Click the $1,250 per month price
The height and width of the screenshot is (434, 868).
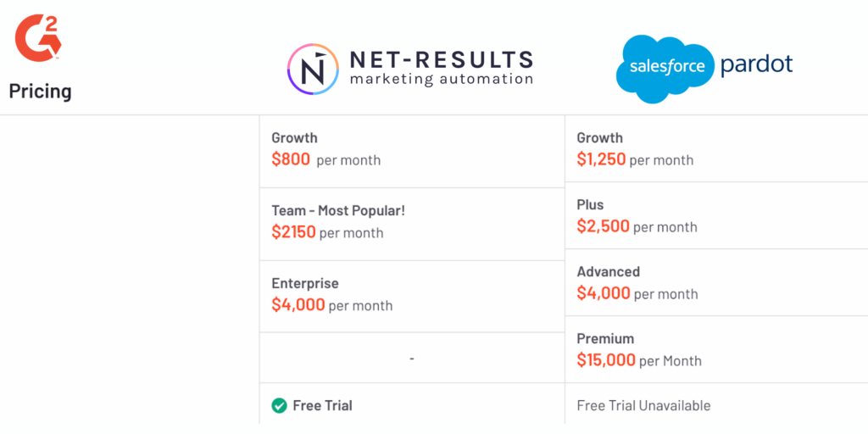(x=635, y=159)
